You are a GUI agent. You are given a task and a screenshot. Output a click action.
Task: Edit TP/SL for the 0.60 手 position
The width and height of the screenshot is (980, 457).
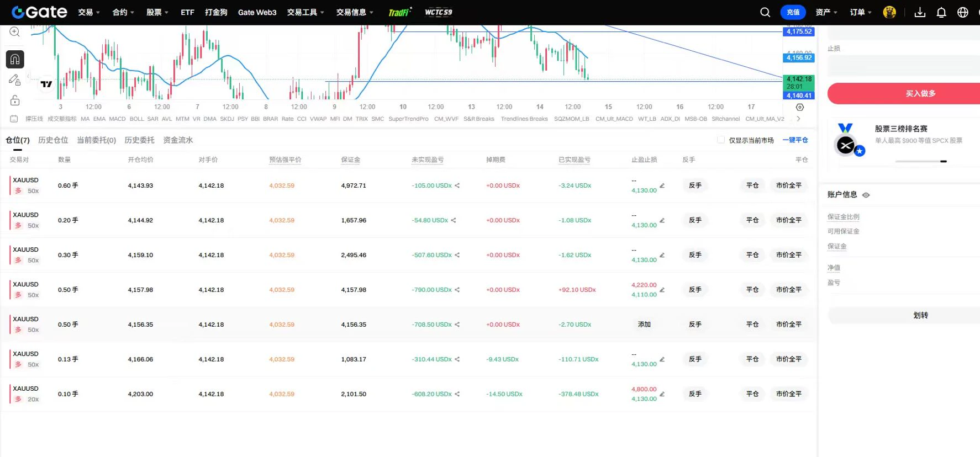[662, 186]
